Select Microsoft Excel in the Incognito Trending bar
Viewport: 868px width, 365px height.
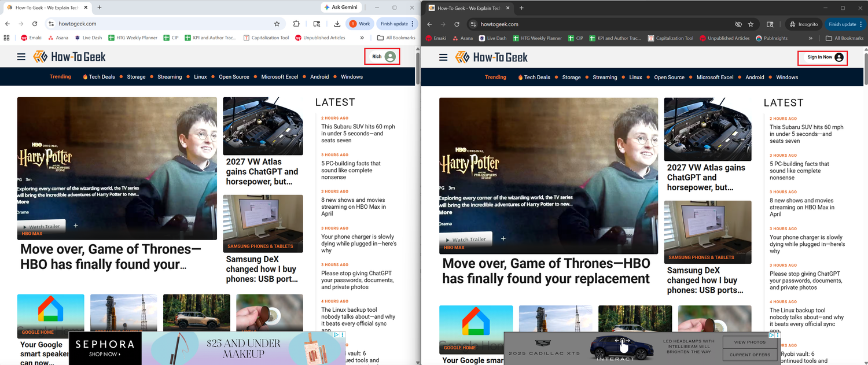[x=715, y=77]
